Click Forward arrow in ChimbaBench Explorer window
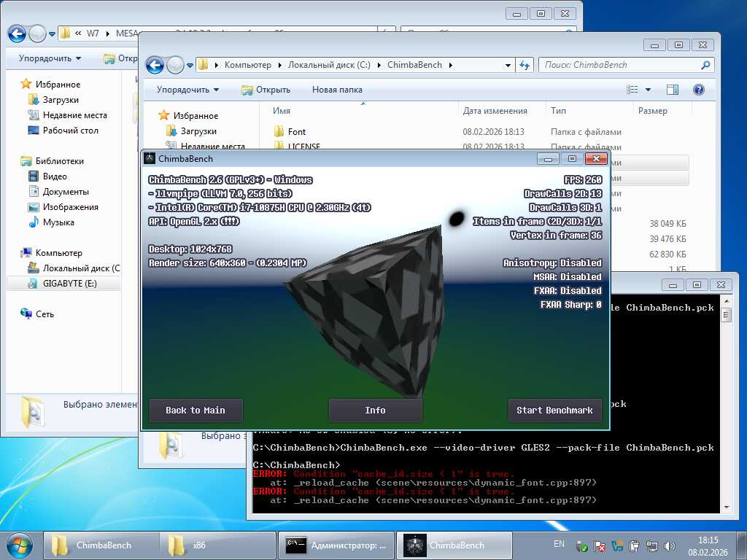747x560 pixels. click(x=175, y=65)
